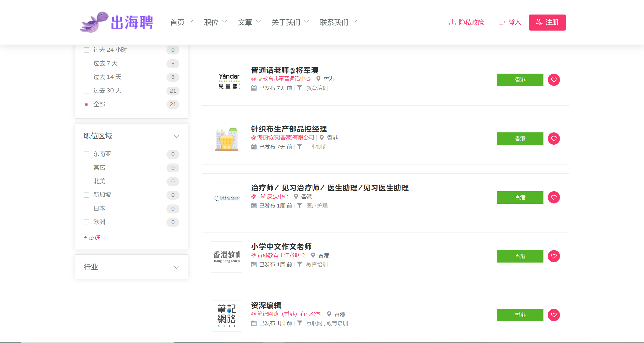Expand the 行业 filter section

[176, 267]
